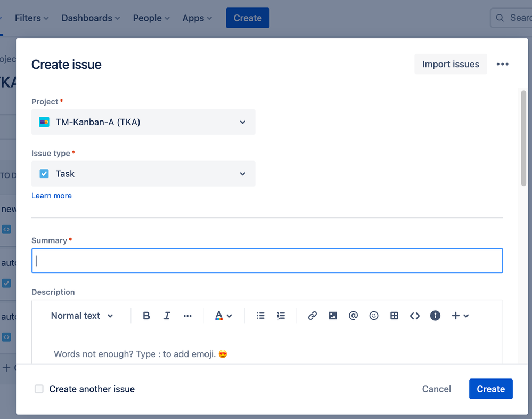Add an image to description
The image size is (532, 419).
[x=333, y=316]
